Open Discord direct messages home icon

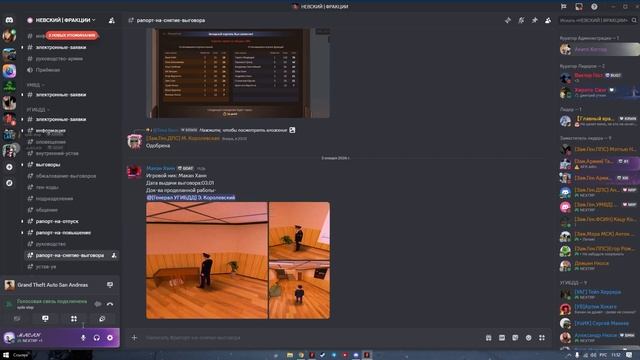(x=9, y=20)
